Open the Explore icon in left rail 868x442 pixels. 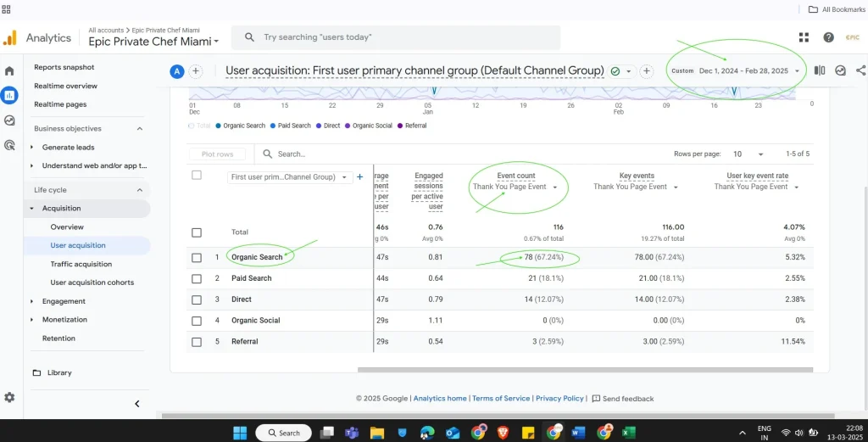click(9, 120)
